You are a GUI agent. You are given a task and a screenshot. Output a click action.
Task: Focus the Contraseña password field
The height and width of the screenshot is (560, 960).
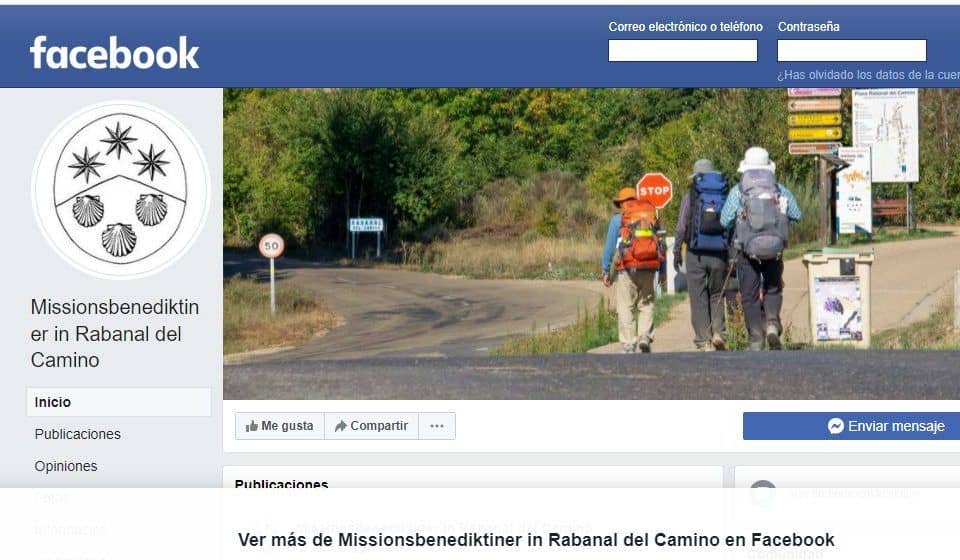(852, 50)
